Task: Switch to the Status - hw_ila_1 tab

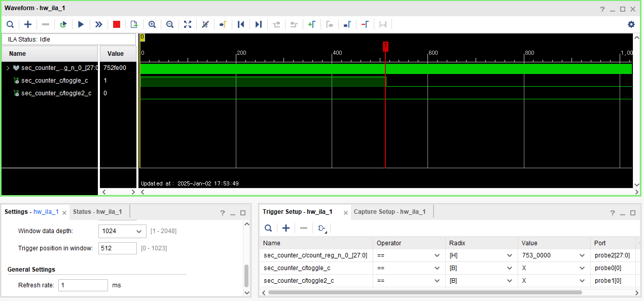Action: point(97,212)
